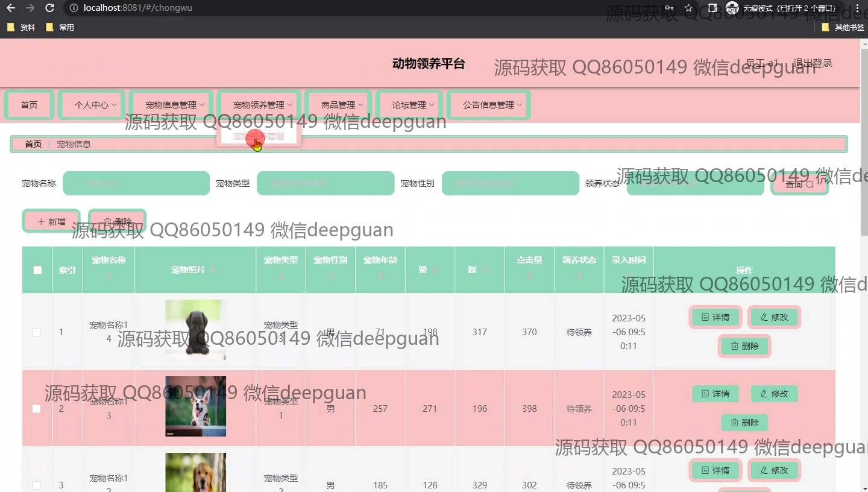
Task: Open the incognito mode profile icon
Action: pyautogui.click(x=732, y=8)
